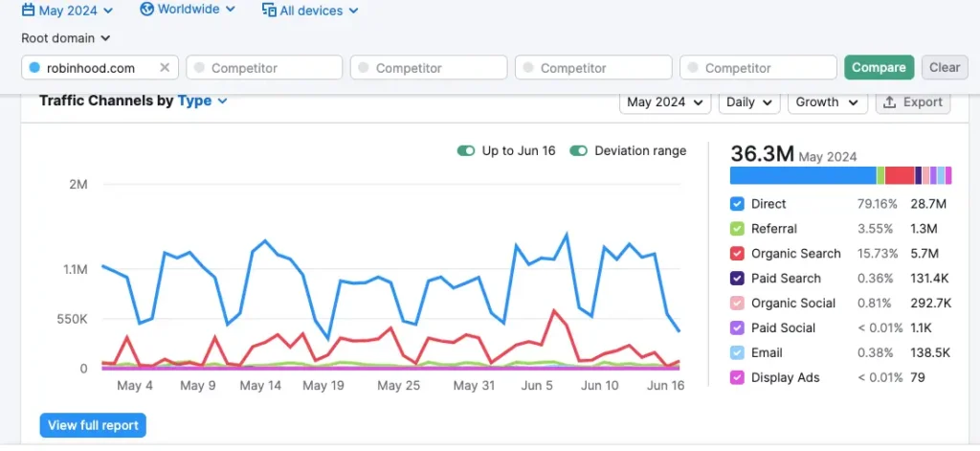Viewport: 980px width, 451px height.
Task: Click the devices icon beside All devices
Action: click(269, 11)
